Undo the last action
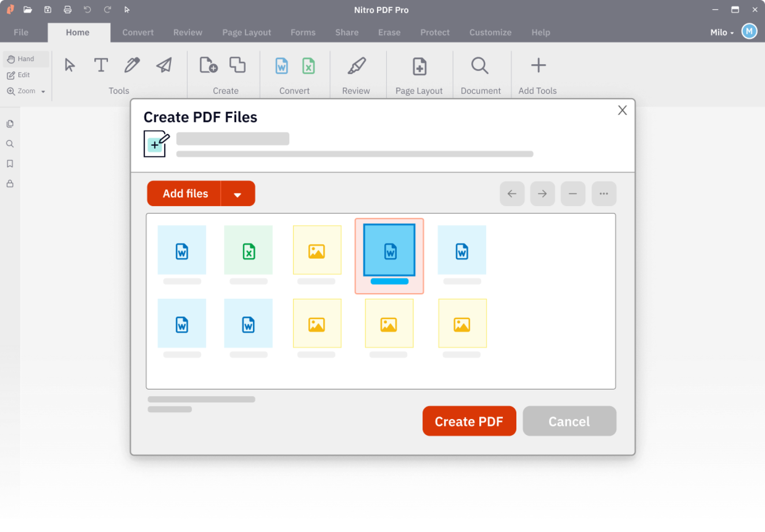Image resolution: width=765 pixels, height=532 pixels. click(x=87, y=9)
